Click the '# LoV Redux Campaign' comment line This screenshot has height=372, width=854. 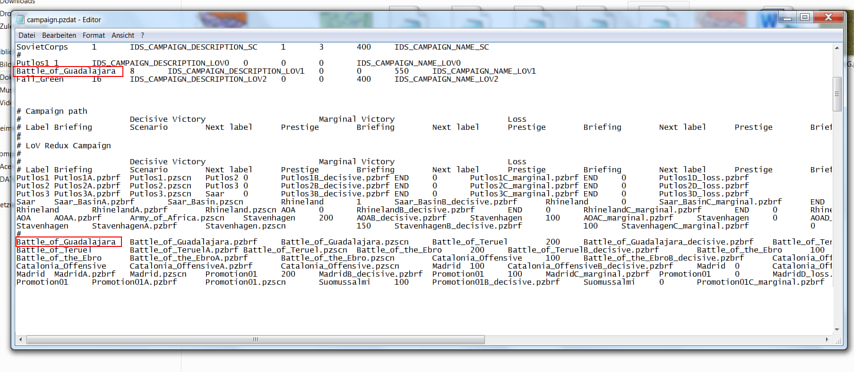pyautogui.click(x=63, y=146)
